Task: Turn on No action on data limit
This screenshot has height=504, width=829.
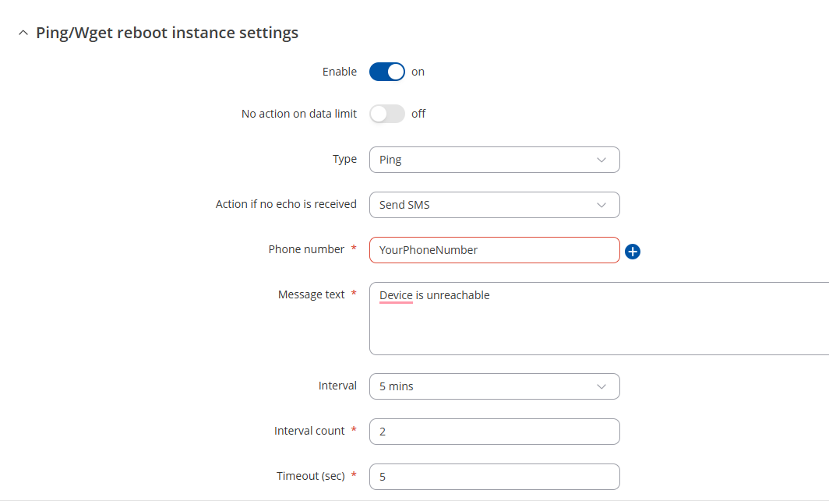Action: point(387,114)
